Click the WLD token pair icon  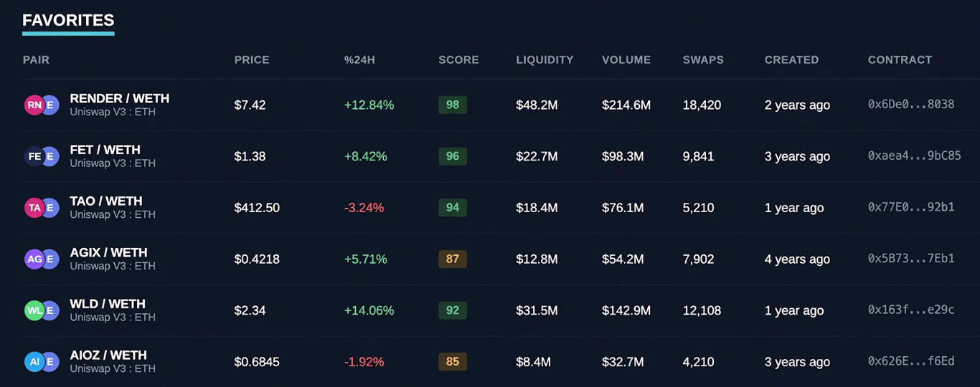(42, 311)
